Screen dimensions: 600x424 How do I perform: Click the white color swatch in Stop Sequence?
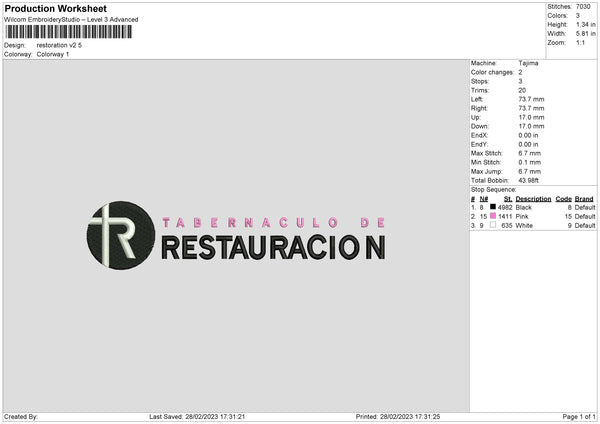tap(493, 225)
